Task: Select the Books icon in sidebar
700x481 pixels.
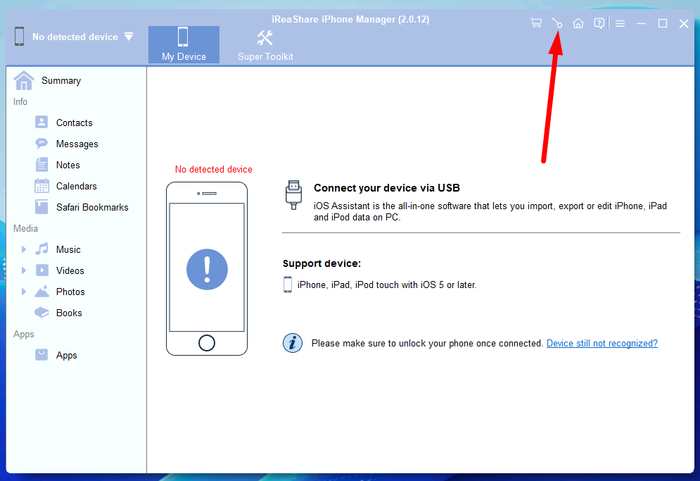Action: [42, 313]
